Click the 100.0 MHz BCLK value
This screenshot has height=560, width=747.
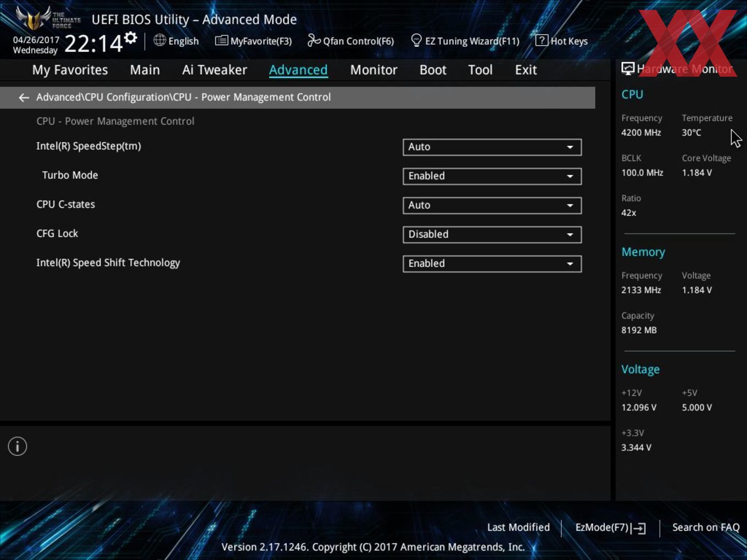point(642,173)
